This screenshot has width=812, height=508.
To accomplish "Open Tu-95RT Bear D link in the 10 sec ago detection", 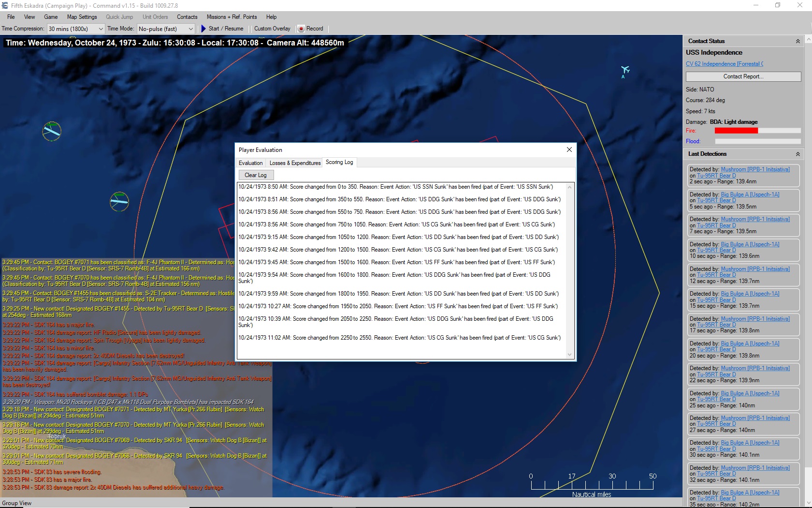I will click(x=716, y=250).
